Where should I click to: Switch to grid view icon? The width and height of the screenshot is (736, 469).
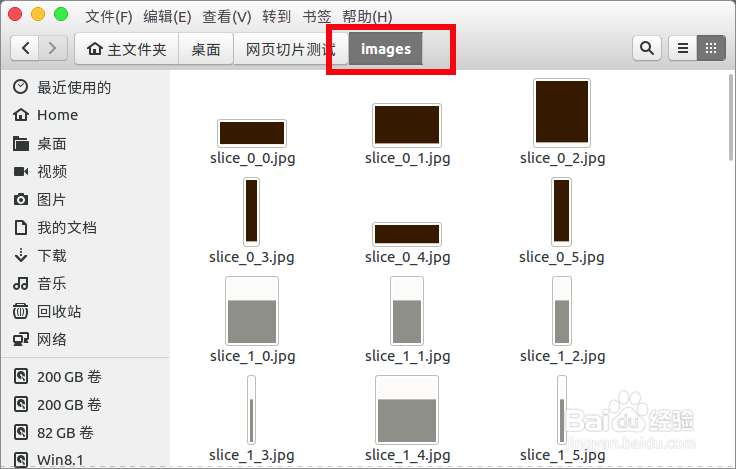[711, 48]
